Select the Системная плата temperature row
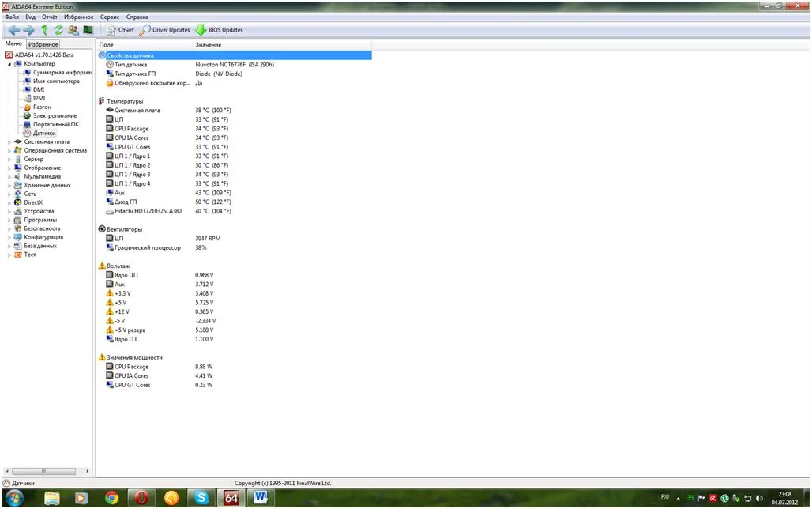This screenshot has height=509, width=812. pyautogui.click(x=235, y=111)
